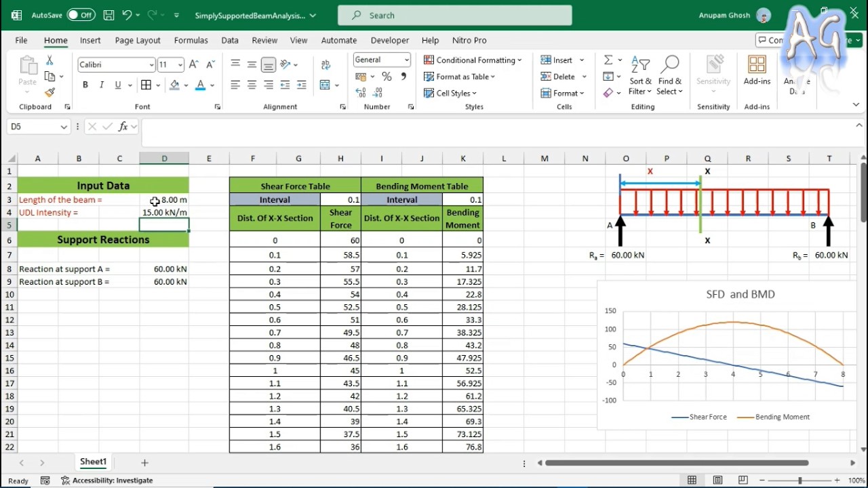Toggle Bold formatting
Image resolution: width=868 pixels, height=488 pixels.
pyautogui.click(x=85, y=85)
